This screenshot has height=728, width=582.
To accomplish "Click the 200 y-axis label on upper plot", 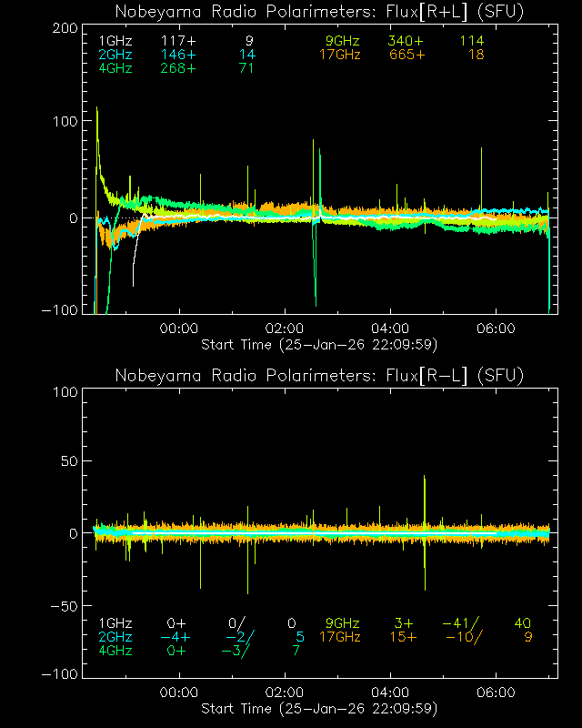I will pos(62,28).
